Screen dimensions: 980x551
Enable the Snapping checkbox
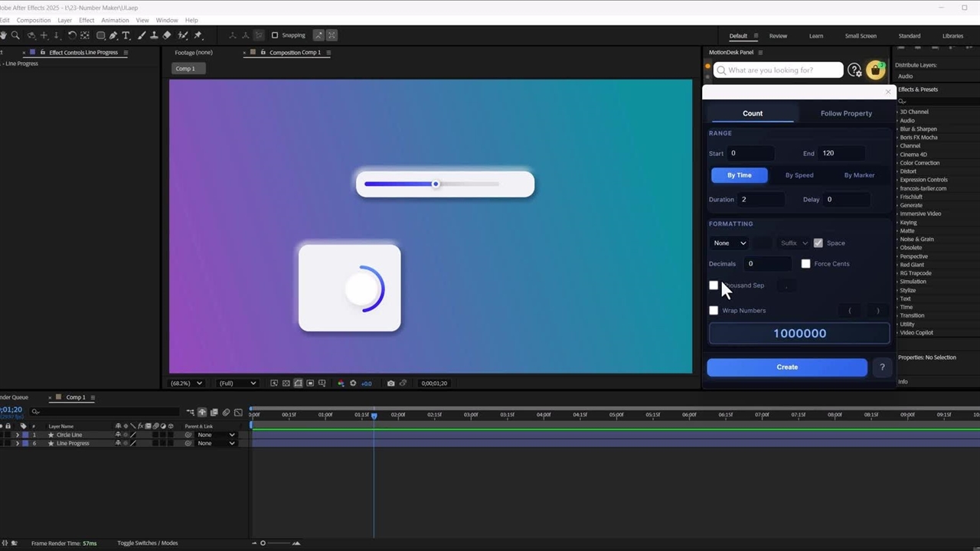click(x=275, y=35)
